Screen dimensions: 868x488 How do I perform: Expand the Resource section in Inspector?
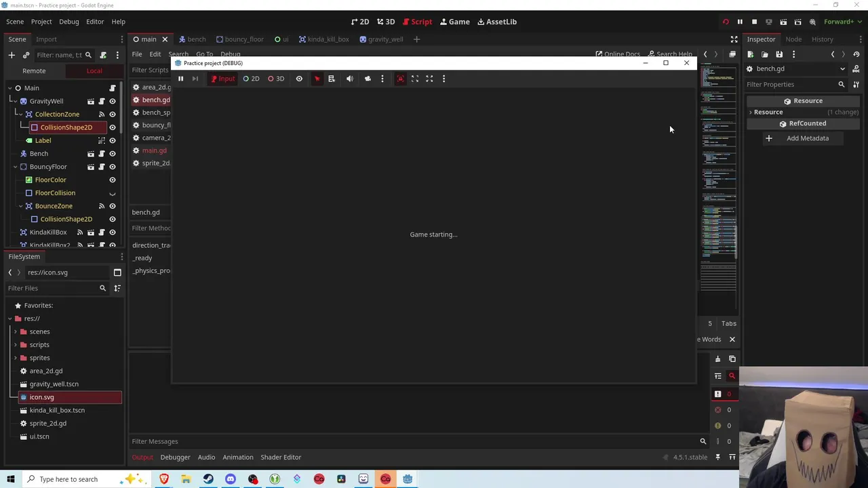point(751,113)
